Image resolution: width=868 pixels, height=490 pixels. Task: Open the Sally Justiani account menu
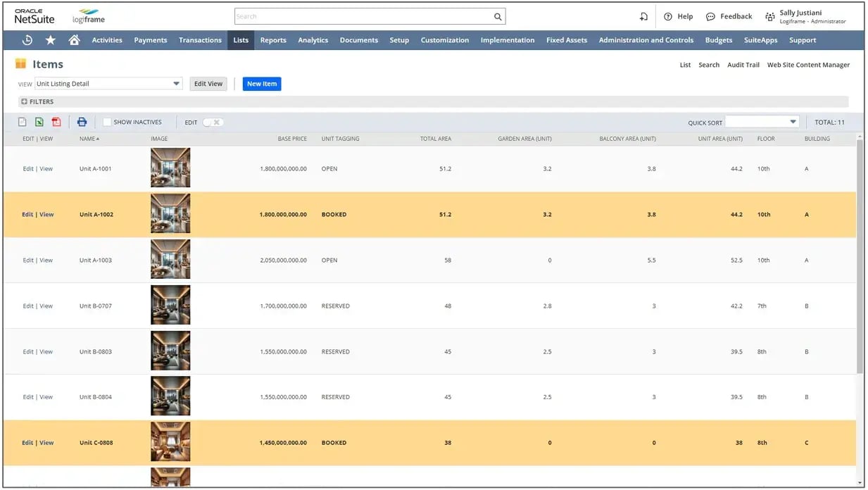[813, 17]
